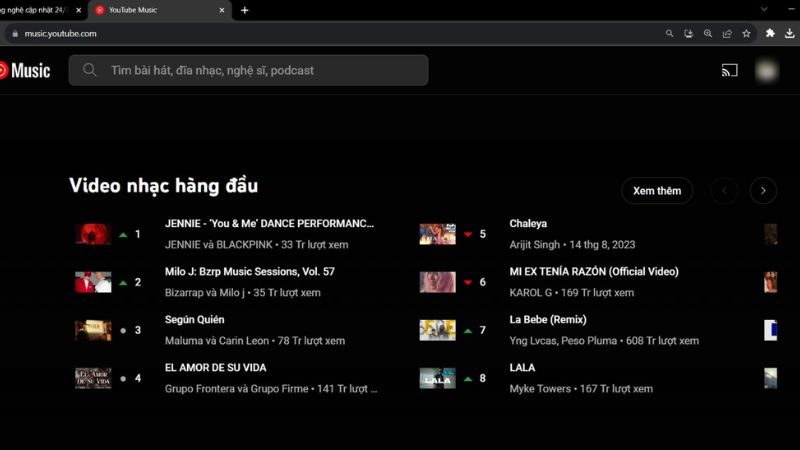Click artist text Grupo Frontera và Grupo Firme

[x=237, y=389]
